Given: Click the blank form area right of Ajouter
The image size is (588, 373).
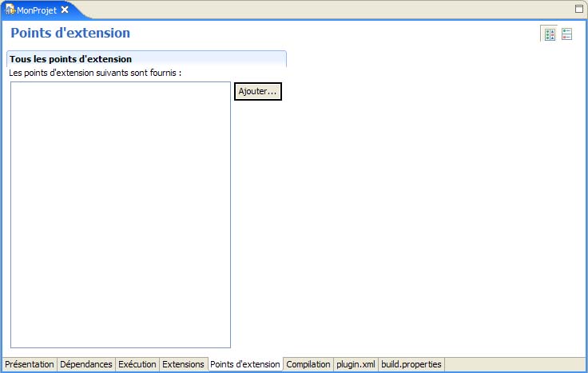Looking at the screenshot, I should click(x=431, y=200).
